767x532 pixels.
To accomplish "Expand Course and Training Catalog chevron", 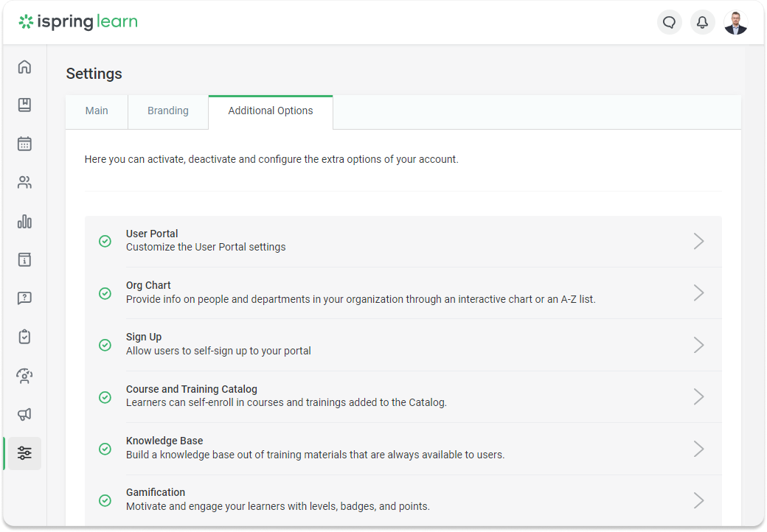I will (x=698, y=396).
